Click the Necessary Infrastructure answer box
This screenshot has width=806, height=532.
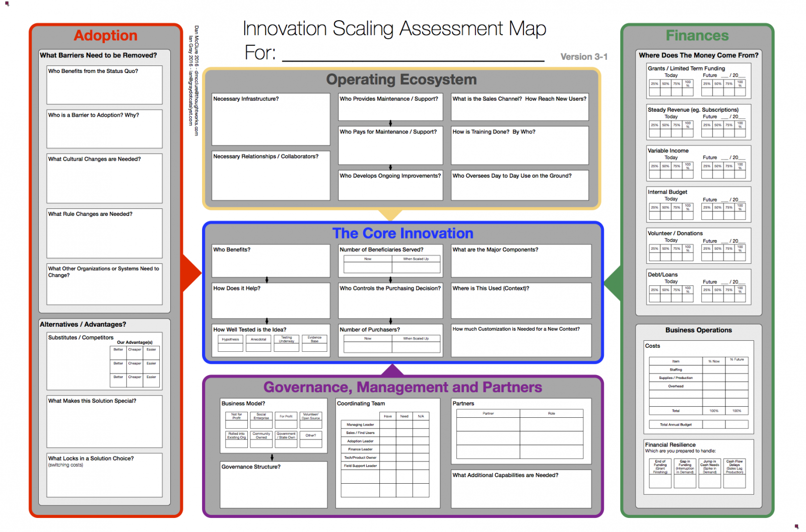[x=271, y=123]
